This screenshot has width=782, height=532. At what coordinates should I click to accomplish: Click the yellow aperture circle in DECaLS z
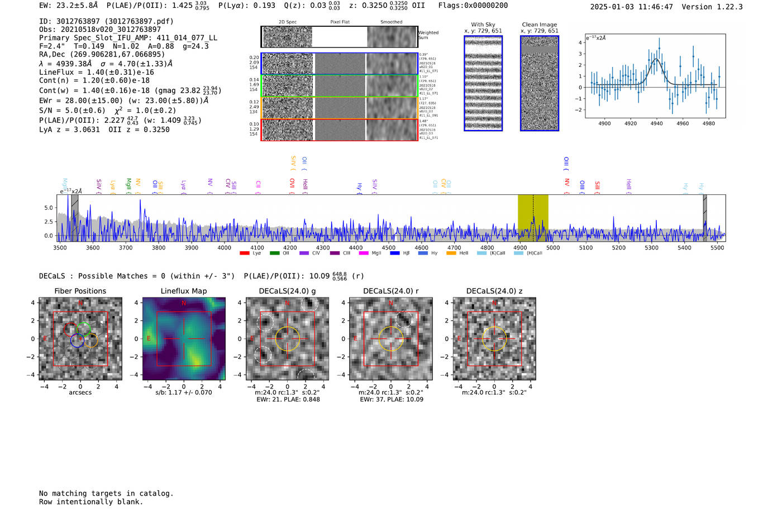(x=494, y=339)
